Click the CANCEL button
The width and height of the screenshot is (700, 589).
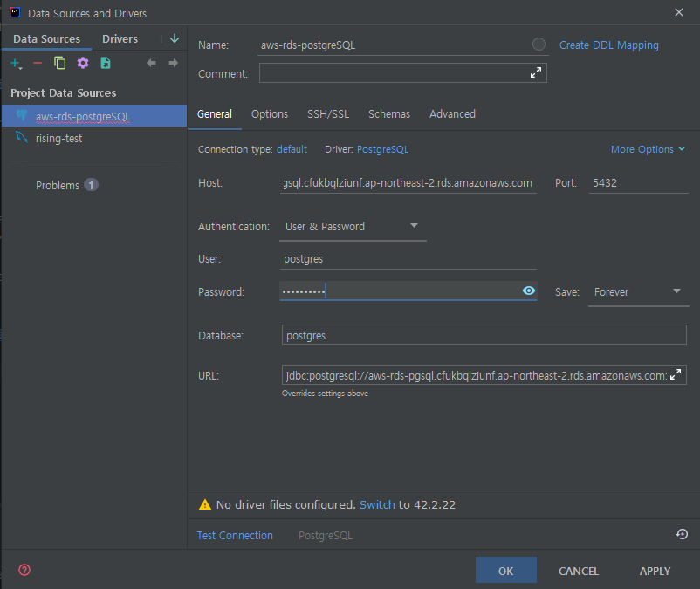[579, 571]
